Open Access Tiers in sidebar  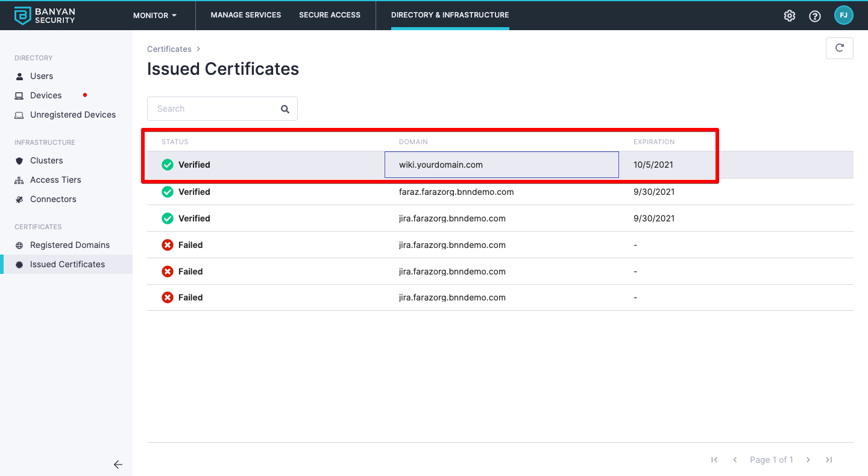55,180
